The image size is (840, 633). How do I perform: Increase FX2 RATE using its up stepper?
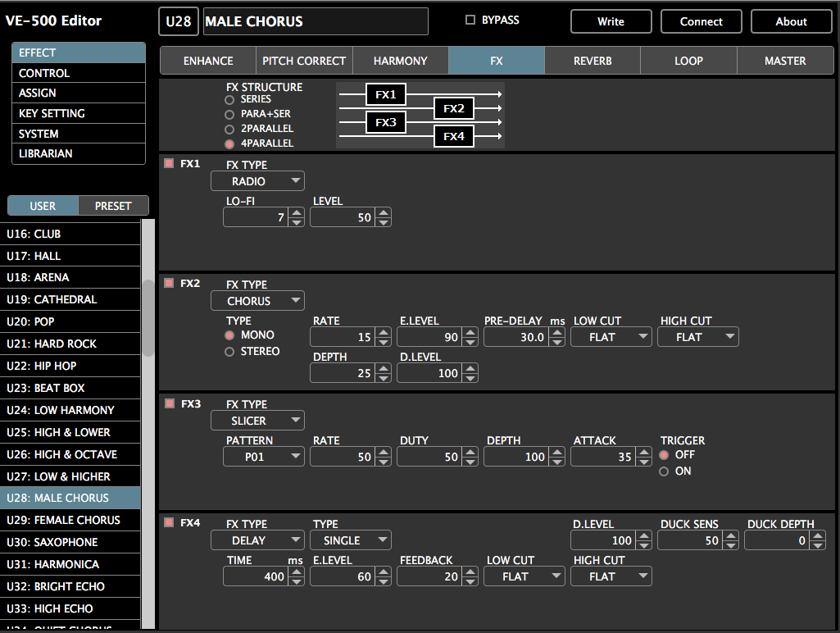[x=383, y=332]
